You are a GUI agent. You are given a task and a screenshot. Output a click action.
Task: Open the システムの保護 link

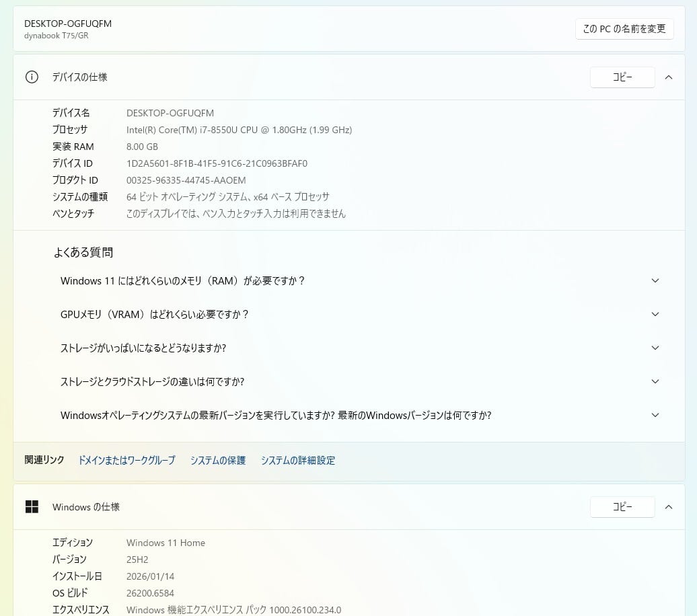[x=217, y=461]
